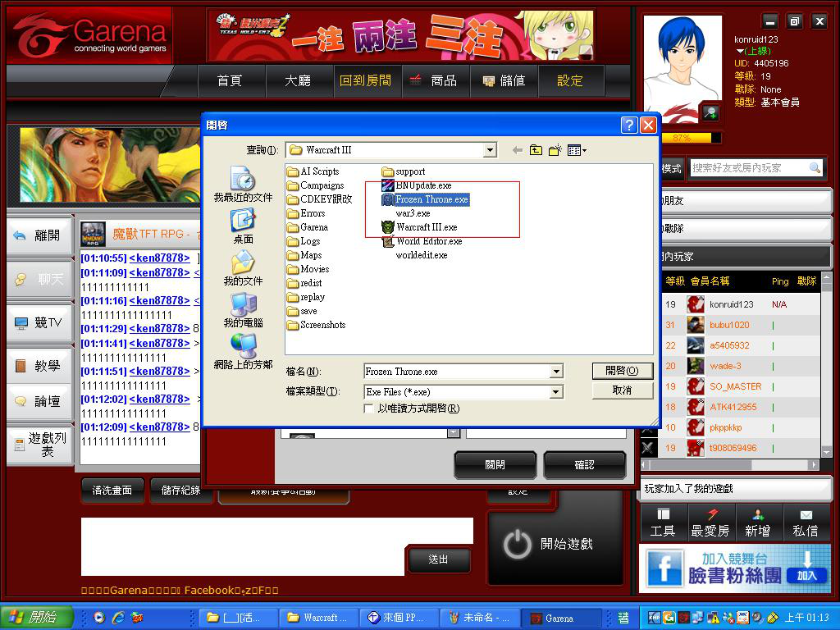Go to My Computer in places bar
Screen dimensions: 840x630
click(243, 309)
